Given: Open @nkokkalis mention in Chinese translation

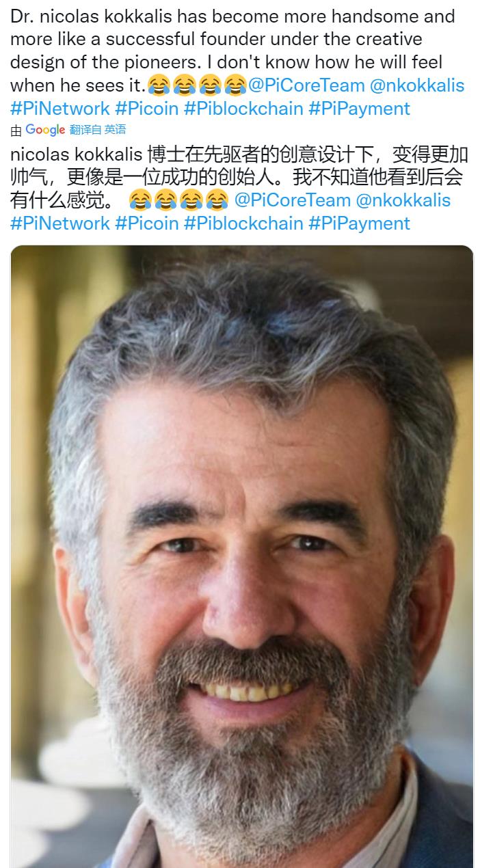Looking at the screenshot, I should pos(403,200).
